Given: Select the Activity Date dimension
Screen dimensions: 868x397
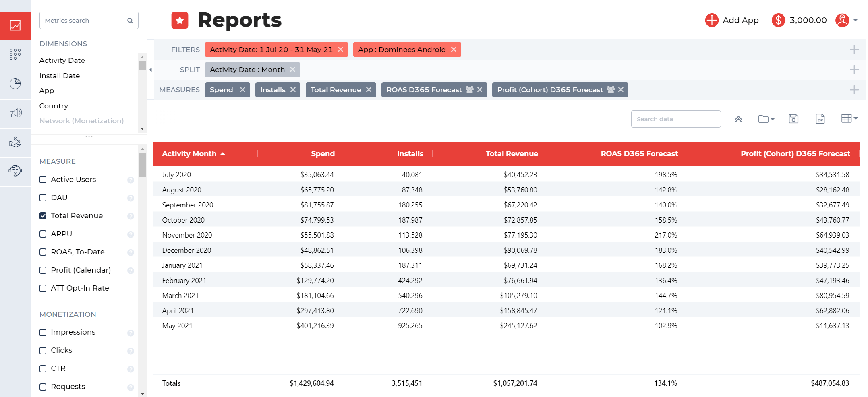Looking at the screenshot, I should coord(62,60).
